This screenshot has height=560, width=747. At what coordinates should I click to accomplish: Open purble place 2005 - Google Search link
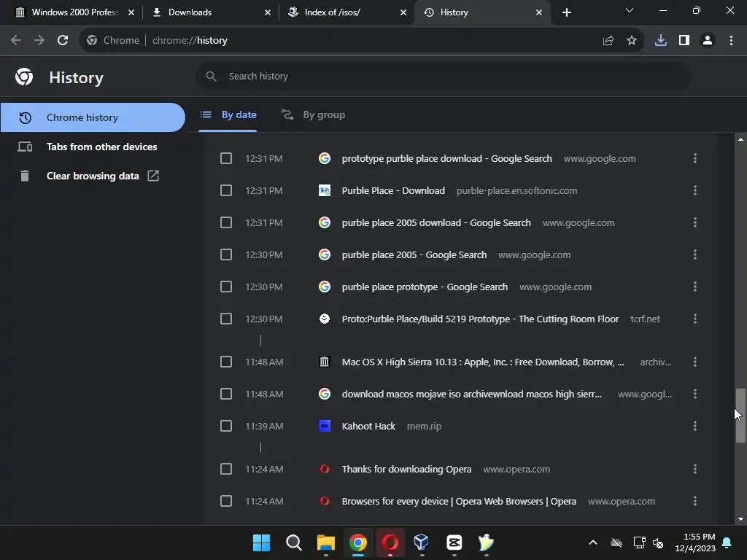pos(414,254)
